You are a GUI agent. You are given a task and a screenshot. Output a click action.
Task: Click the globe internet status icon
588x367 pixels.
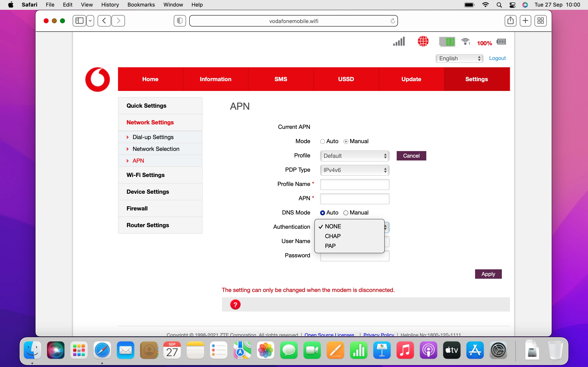point(423,42)
